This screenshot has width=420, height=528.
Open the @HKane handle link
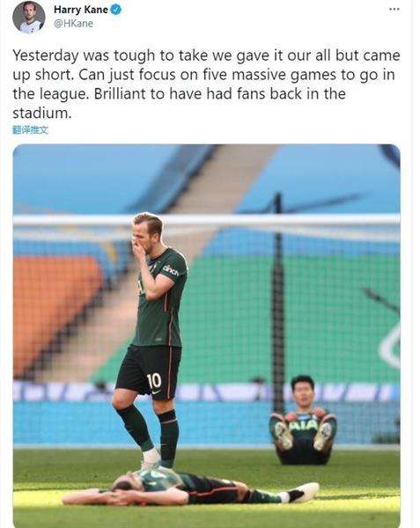click(x=73, y=24)
